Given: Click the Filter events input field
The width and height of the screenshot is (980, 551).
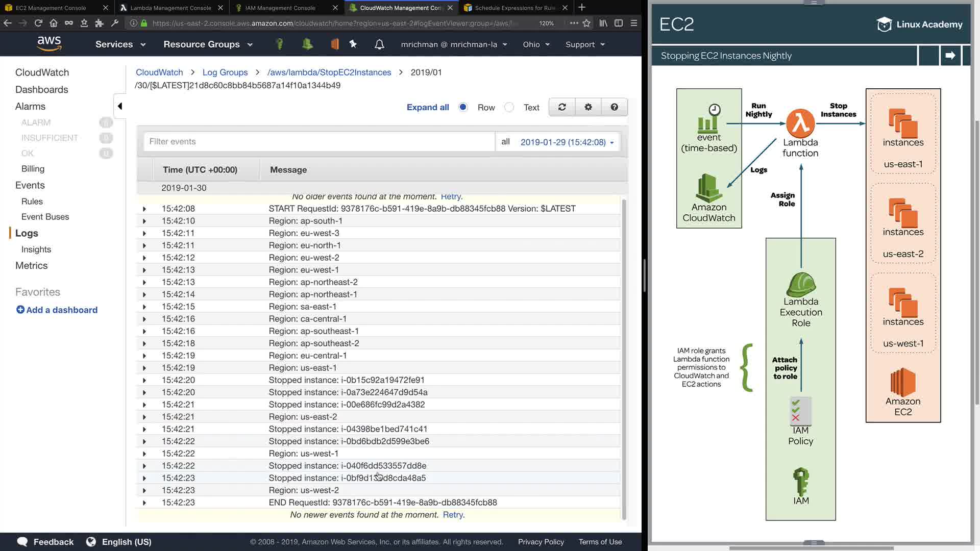Looking at the screenshot, I should click(x=319, y=142).
